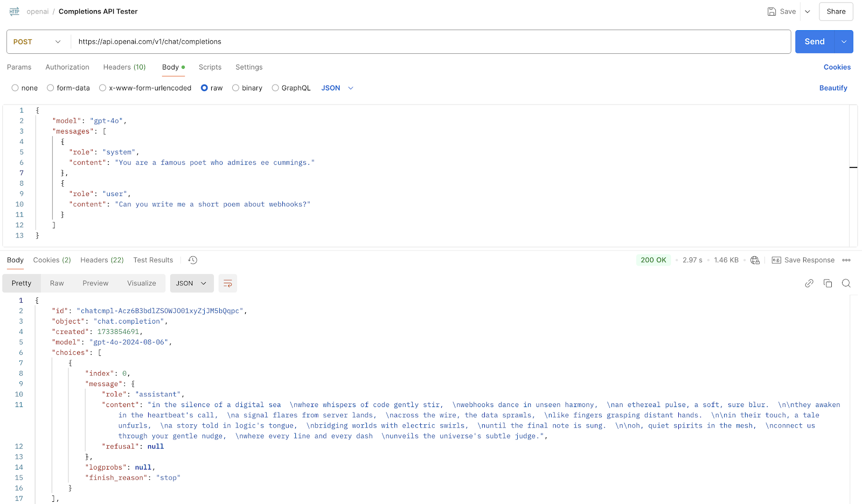Viewport: 862px width, 504px height.
Task: Copy the response body
Action: (828, 283)
